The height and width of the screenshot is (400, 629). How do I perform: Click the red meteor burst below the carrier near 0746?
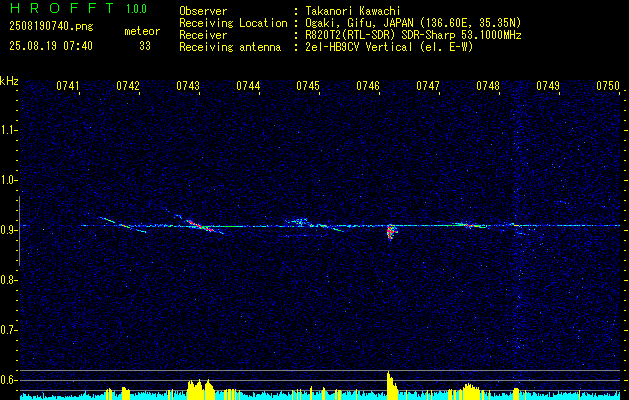point(392,232)
